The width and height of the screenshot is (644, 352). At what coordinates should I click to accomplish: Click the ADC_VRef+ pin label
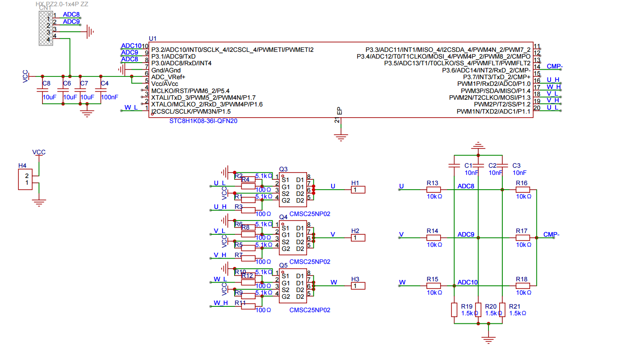pyautogui.click(x=168, y=77)
